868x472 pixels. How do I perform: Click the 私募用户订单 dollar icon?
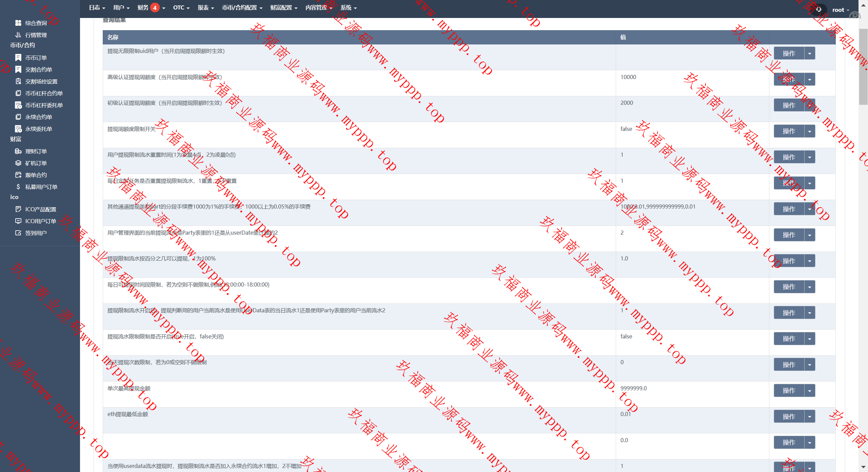[x=18, y=187]
